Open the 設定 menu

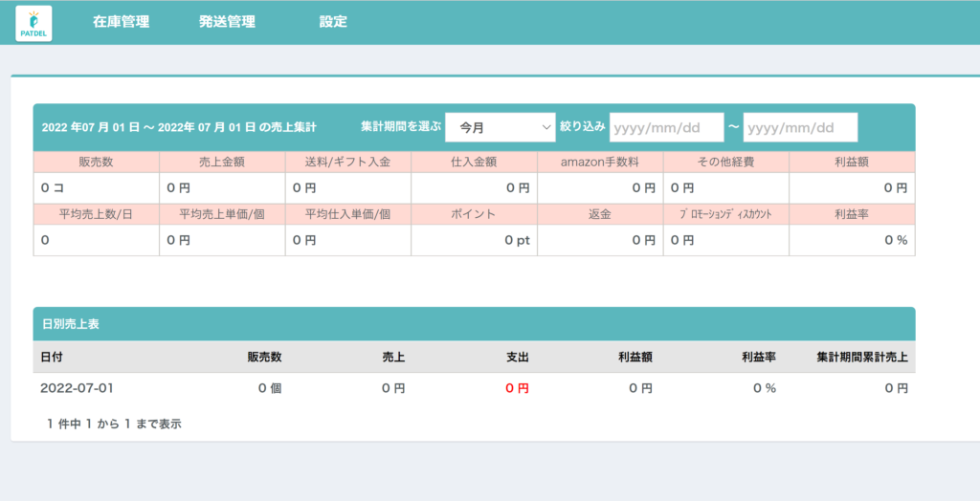tap(333, 22)
